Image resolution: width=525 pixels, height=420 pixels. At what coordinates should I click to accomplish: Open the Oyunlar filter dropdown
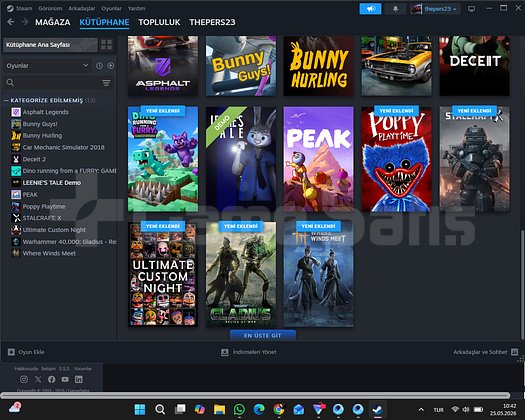[x=48, y=66]
